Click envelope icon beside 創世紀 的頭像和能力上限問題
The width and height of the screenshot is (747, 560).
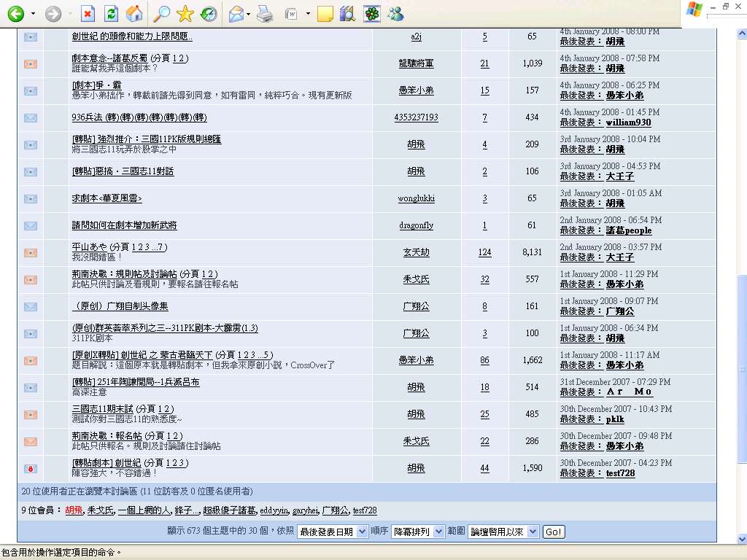coord(31,36)
